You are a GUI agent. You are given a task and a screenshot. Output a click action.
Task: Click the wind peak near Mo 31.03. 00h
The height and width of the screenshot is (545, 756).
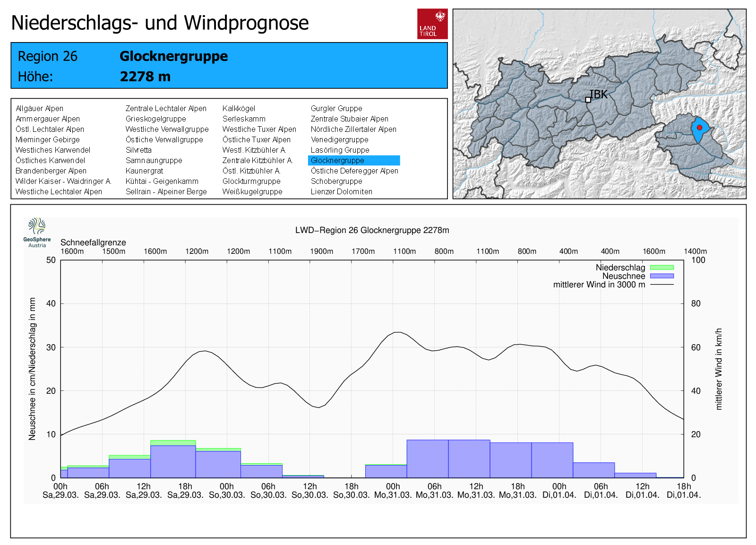click(398, 332)
